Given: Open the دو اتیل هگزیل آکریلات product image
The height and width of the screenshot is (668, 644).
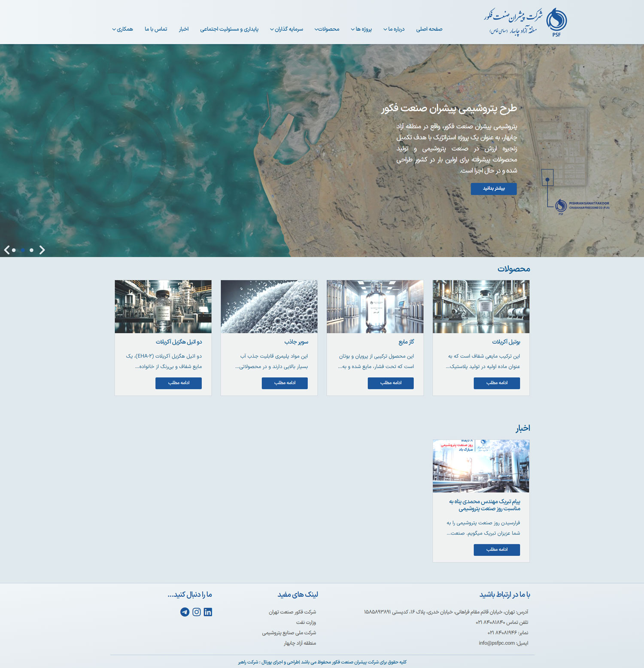Looking at the screenshot, I should pyautogui.click(x=163, y=307).
